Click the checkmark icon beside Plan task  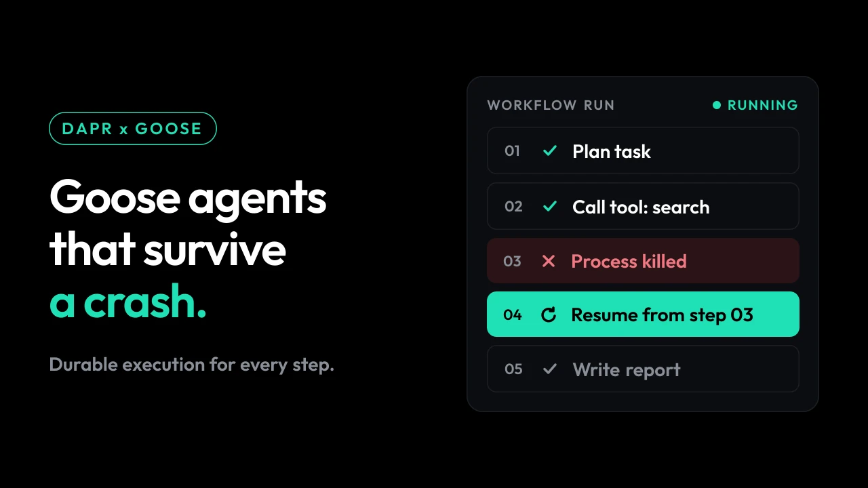click(550, 151)
